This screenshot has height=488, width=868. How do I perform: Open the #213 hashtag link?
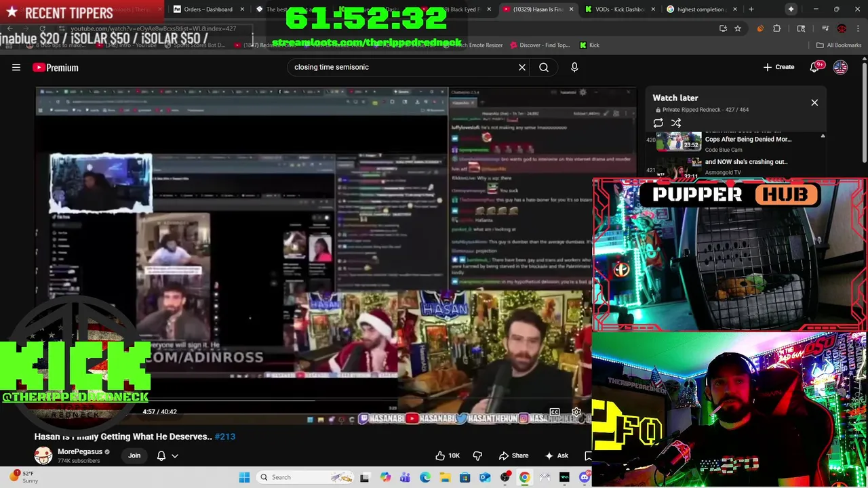225,436
